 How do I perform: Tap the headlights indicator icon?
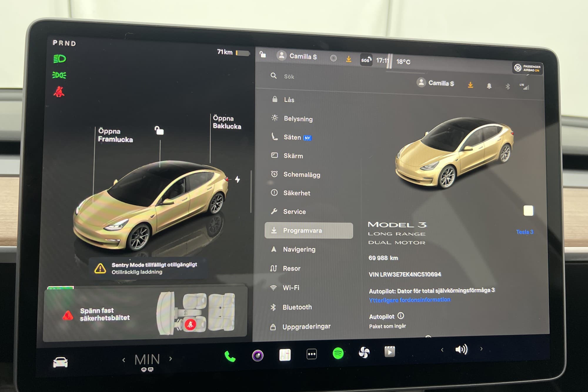[x=59, y=59]
